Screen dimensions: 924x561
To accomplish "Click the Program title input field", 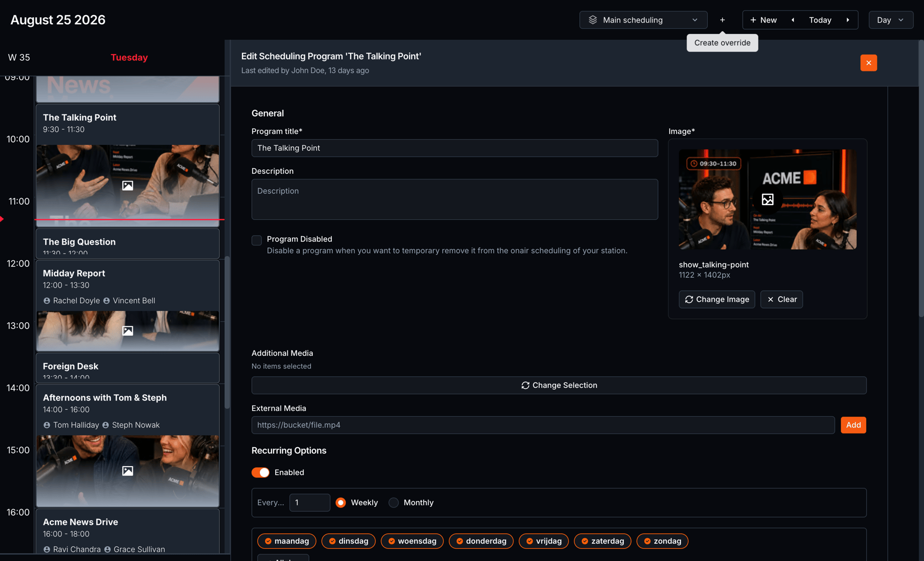I will 455,148.
